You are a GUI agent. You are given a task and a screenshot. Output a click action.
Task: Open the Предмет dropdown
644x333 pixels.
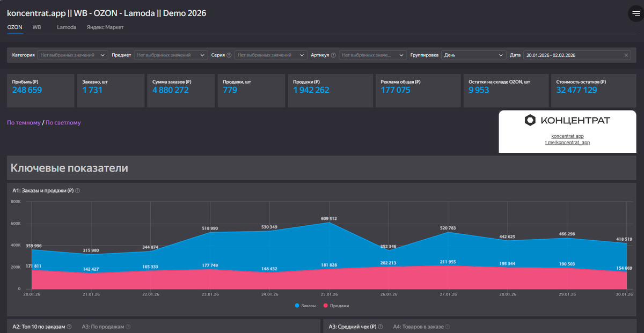tap(171, 55)
